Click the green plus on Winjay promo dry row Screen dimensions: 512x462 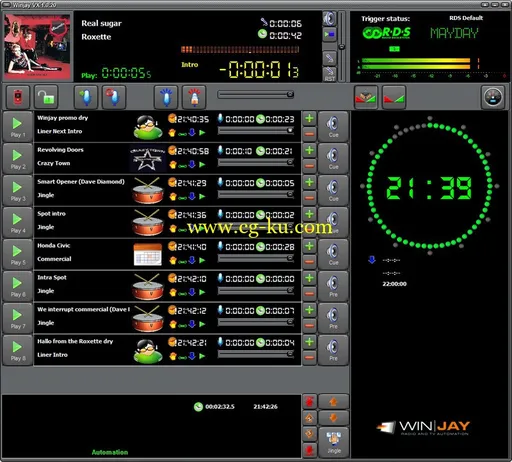309,119
